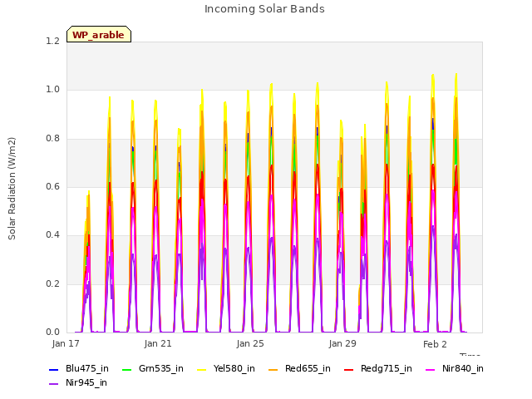The image size is (532, 399).
Task: Select the Blu475_in legend label
Action: click(x=87, y=369)
